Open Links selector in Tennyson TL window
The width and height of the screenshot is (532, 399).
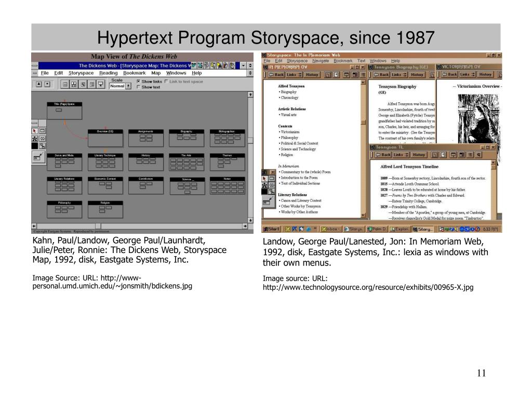[x=401, y=155]
